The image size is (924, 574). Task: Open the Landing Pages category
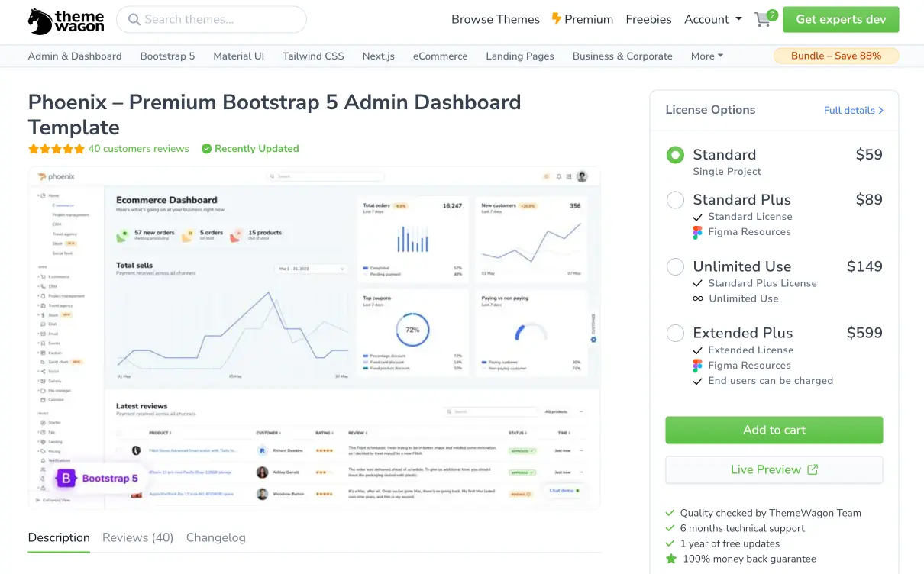point(520,56)
